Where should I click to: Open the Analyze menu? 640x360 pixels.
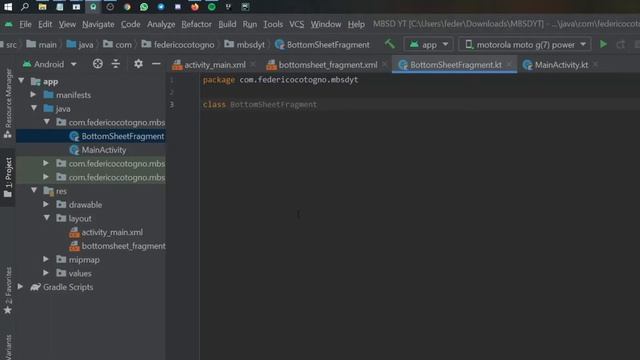(161, 24)
